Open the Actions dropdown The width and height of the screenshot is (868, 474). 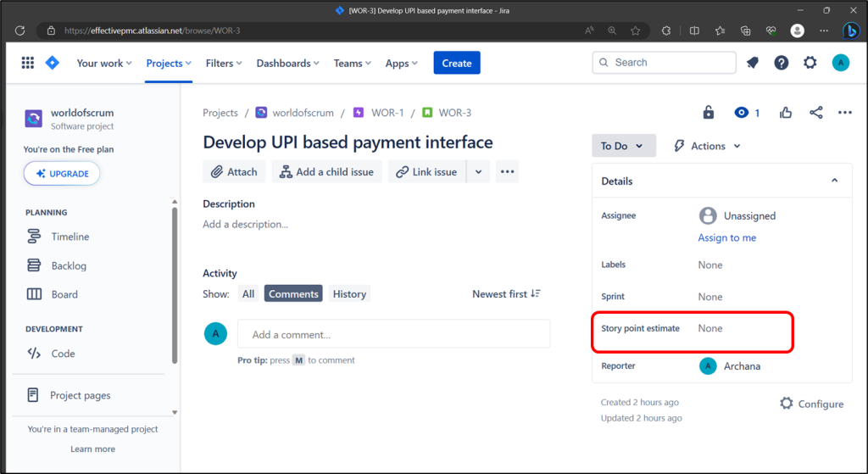[x=707, y=146]
